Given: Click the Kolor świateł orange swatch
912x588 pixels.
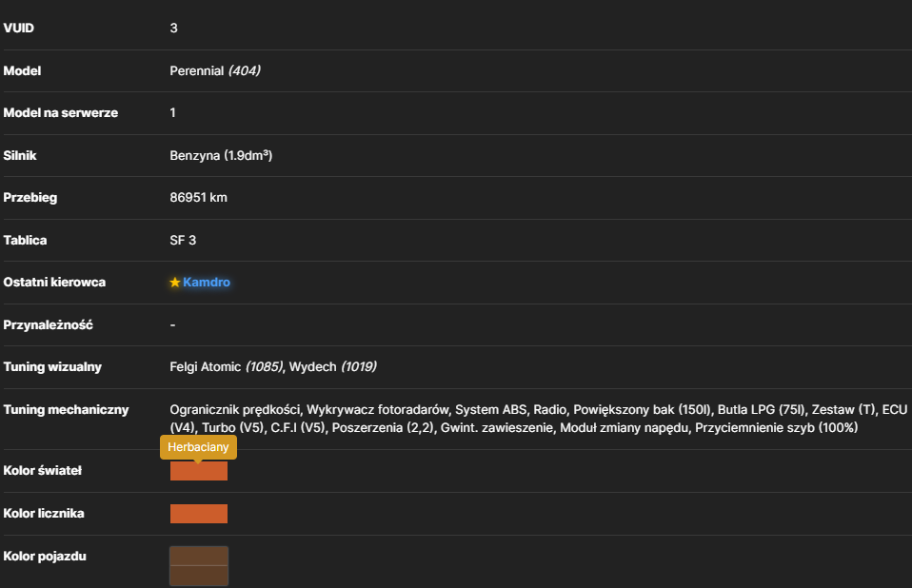Looking at the screenshot, I should tap(199, 471).
